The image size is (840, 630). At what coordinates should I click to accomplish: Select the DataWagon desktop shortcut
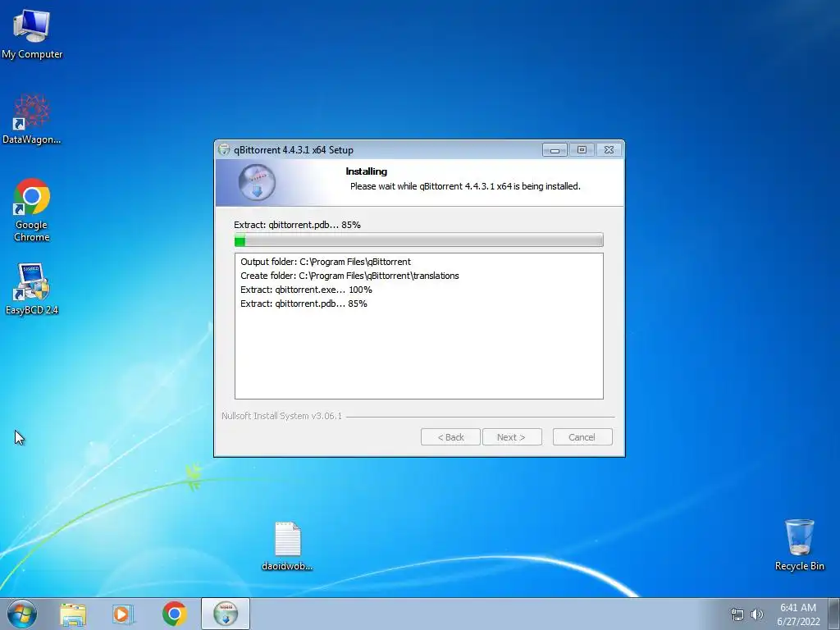[x=32, y=119]
